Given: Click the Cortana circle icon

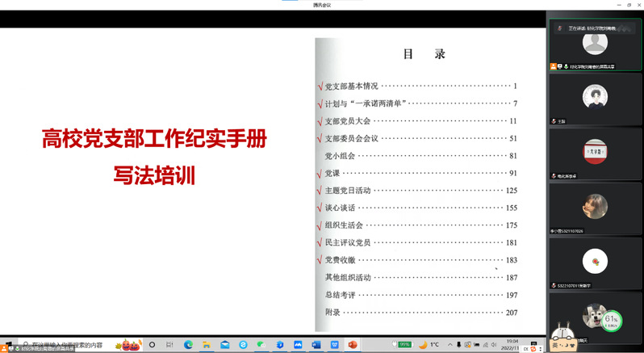Looking at the screenshot, I should [152, 344].
